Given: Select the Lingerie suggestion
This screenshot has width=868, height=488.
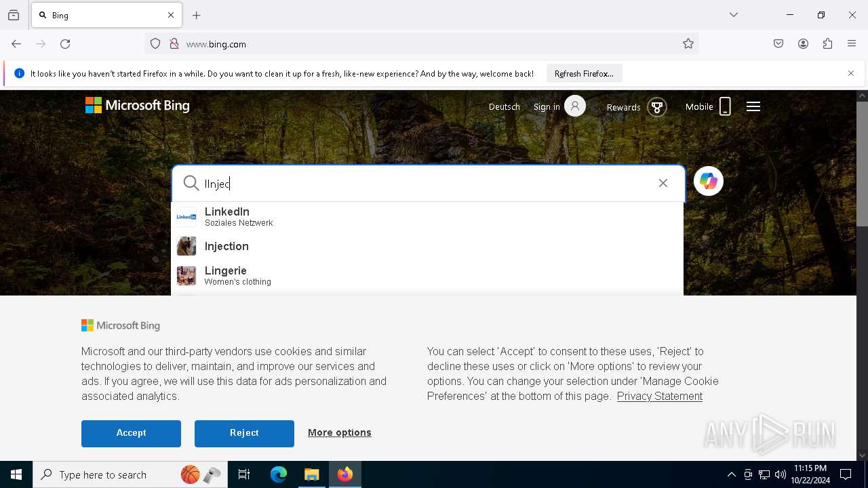Looking at the screenshot, I should [x=427, y=275].
